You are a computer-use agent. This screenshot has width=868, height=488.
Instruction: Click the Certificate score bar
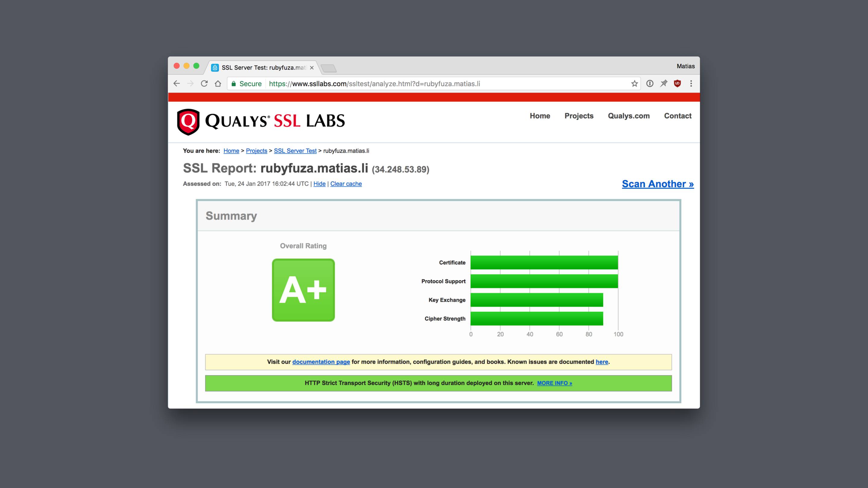(544, 263)
